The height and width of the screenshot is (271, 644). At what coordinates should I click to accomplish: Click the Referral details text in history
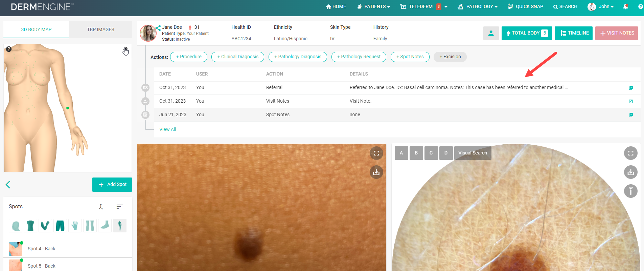pyautogui.click(x=459, y=87)
